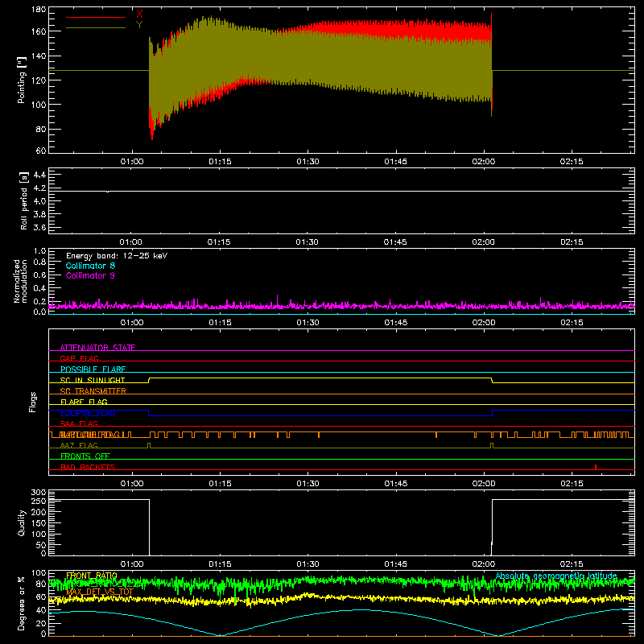644x644 pixels.
Task: Click 01:00 tick label under Flags plot
Action: (x=132, y=484)
